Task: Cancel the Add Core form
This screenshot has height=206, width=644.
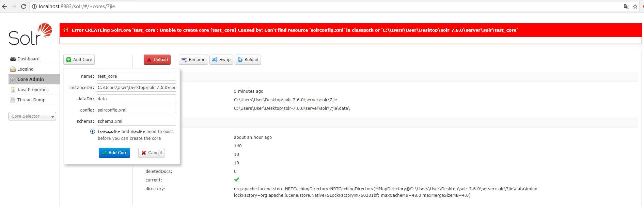Action: coord(151,153)
